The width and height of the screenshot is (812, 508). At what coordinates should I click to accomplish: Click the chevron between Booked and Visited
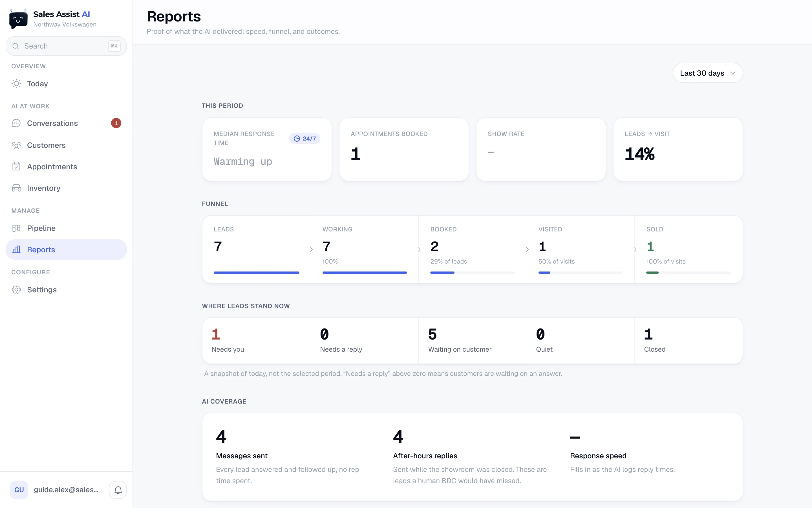click(x=527, y=249)
